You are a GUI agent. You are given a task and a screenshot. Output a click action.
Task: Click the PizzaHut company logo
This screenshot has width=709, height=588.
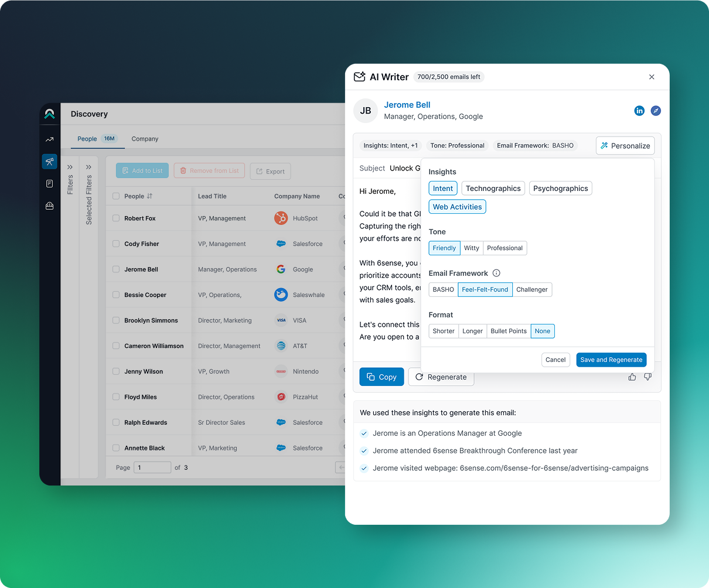[281, 397]
